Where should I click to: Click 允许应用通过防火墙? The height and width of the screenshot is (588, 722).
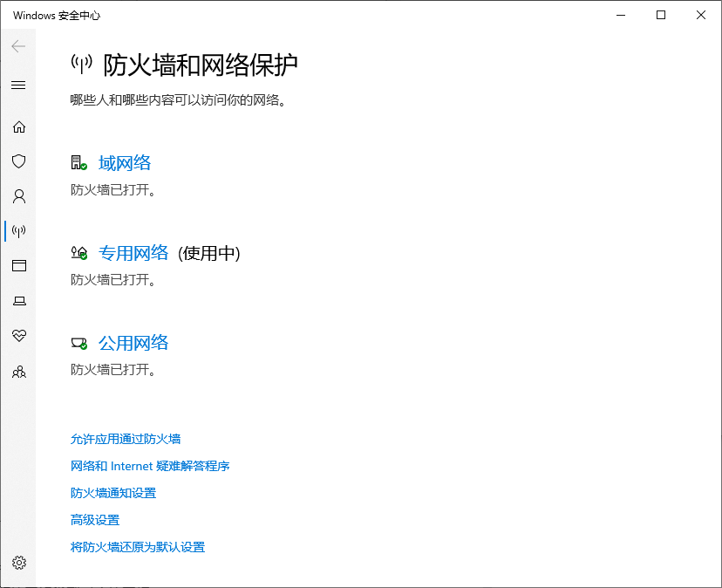click(x=125, y=439)
